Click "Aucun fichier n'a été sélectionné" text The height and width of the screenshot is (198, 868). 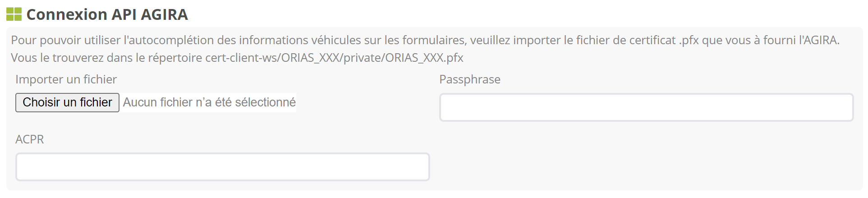click(x=209, y=102)
